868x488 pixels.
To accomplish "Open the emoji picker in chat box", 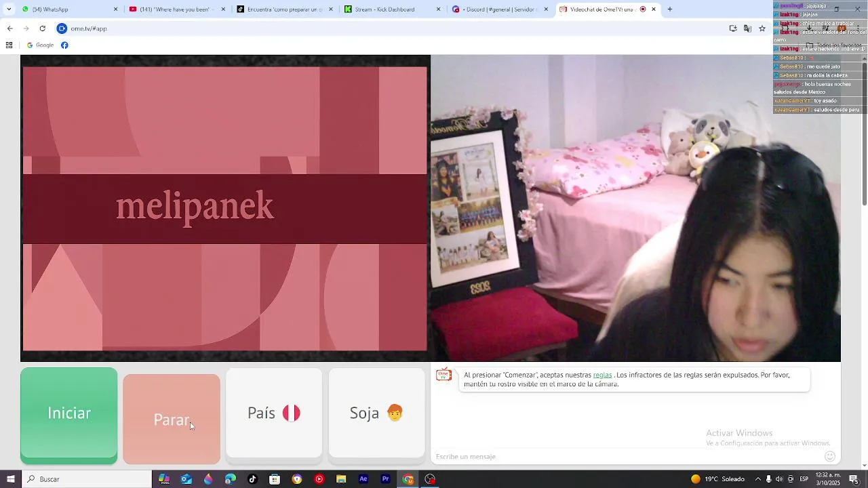I will (x=829, y=456).
